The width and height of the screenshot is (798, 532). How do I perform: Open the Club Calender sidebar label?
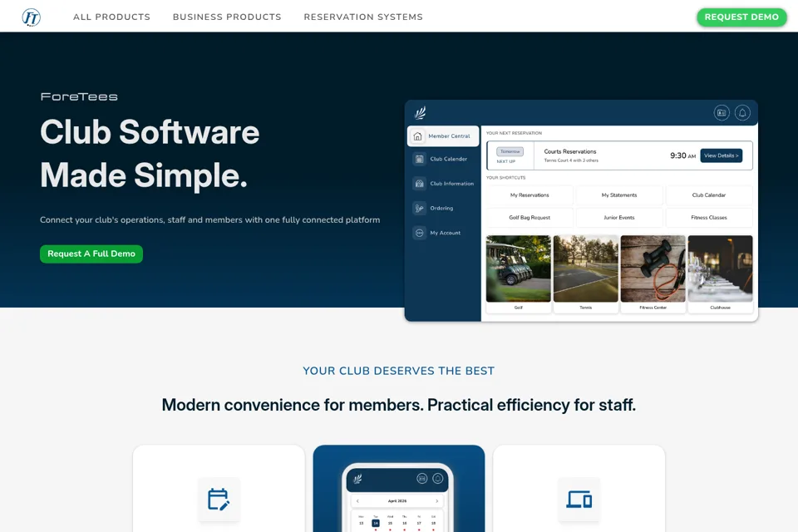[448, 159]
